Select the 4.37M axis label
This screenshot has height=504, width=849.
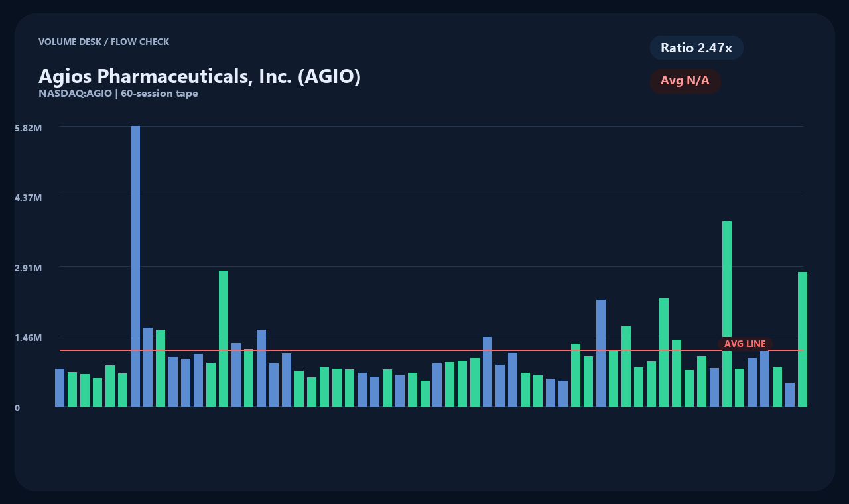(29, 198)
